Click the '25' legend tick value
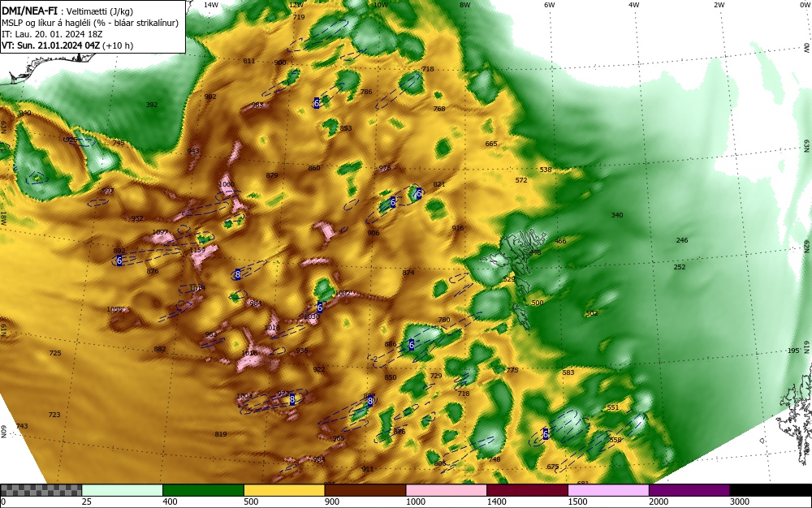This screenshot has width=812, height=508. pos(87,502)
